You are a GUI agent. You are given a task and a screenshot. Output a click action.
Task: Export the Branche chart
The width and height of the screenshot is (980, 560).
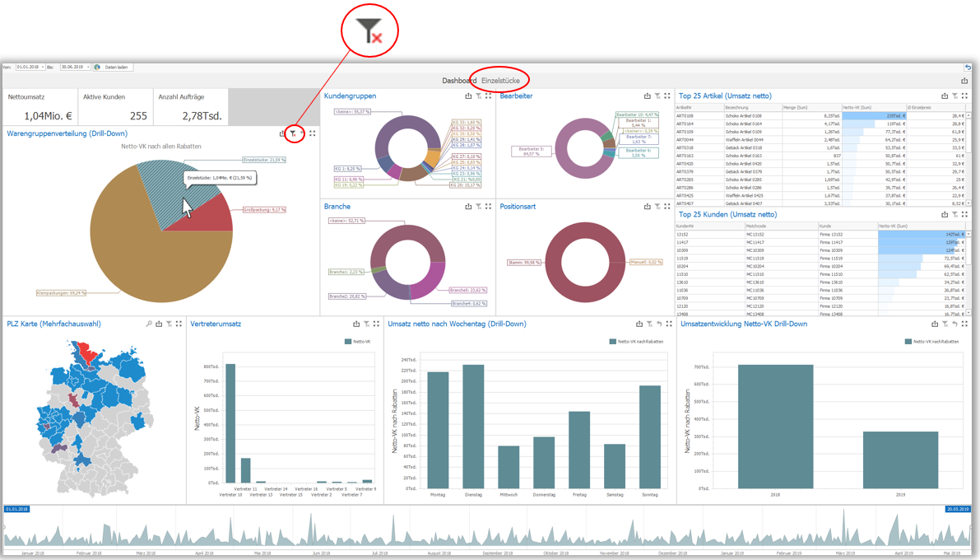pos(468,206)
